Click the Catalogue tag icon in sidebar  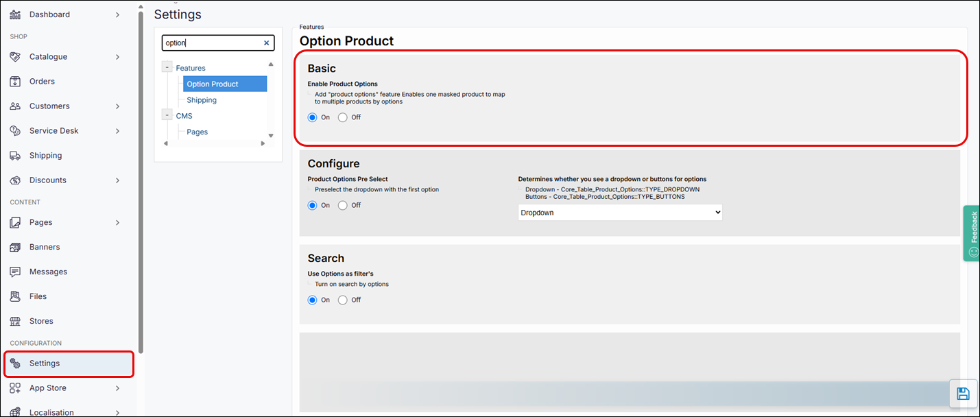click(15, 57)
